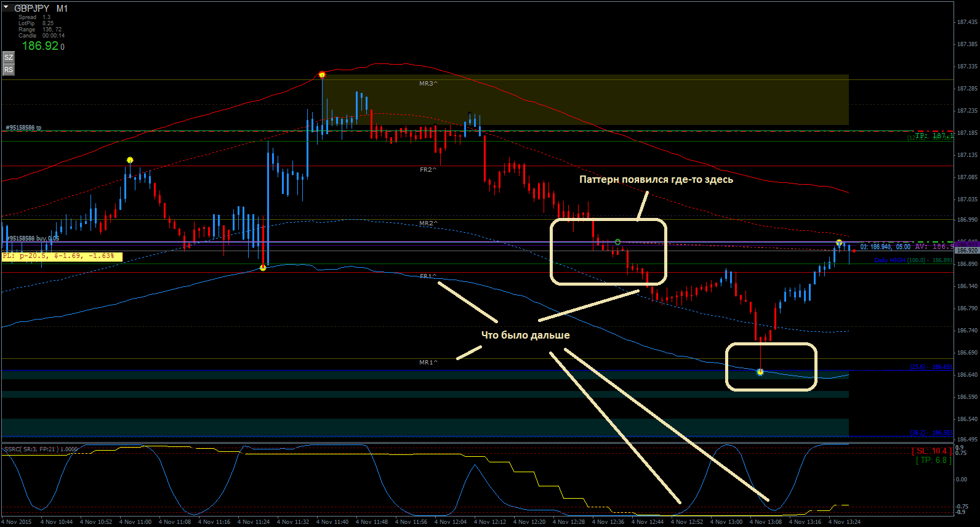Select the MR3^ level label

[x=428, y=83]
